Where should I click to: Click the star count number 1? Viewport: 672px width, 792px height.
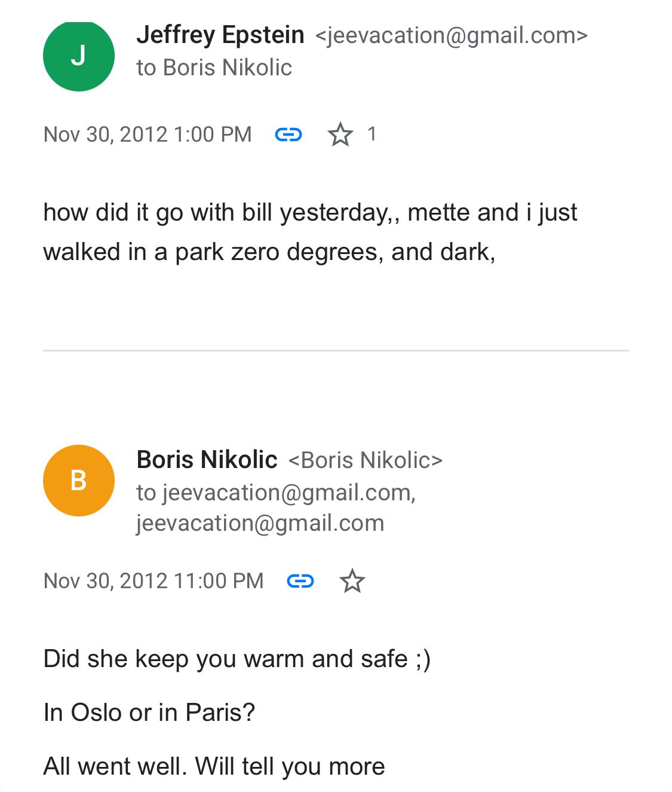point(372,134)
